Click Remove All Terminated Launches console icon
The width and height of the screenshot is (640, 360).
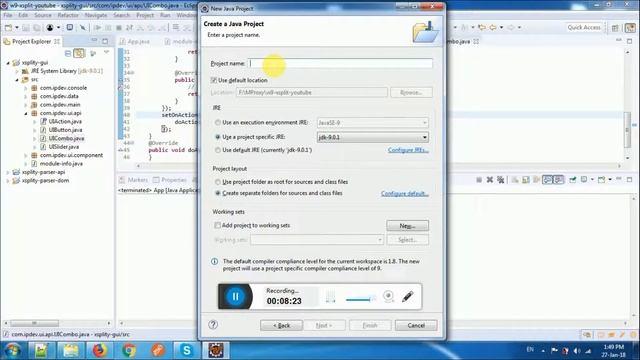click(x=500, y=180)
